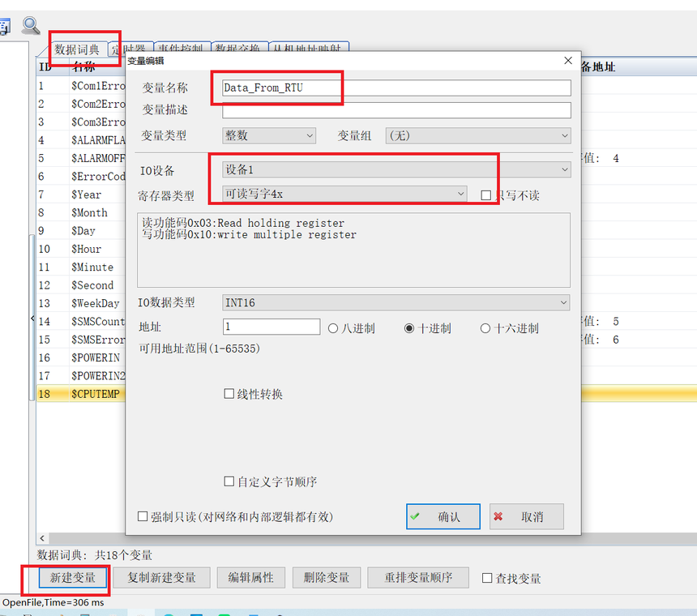Click the 重排变量顺序 button
Viewport: 697px width, 616px height.
tap(418, 577)
